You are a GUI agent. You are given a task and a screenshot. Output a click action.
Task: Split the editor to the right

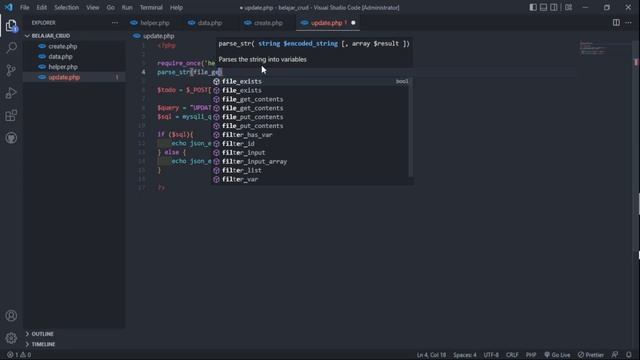(616, 23)
